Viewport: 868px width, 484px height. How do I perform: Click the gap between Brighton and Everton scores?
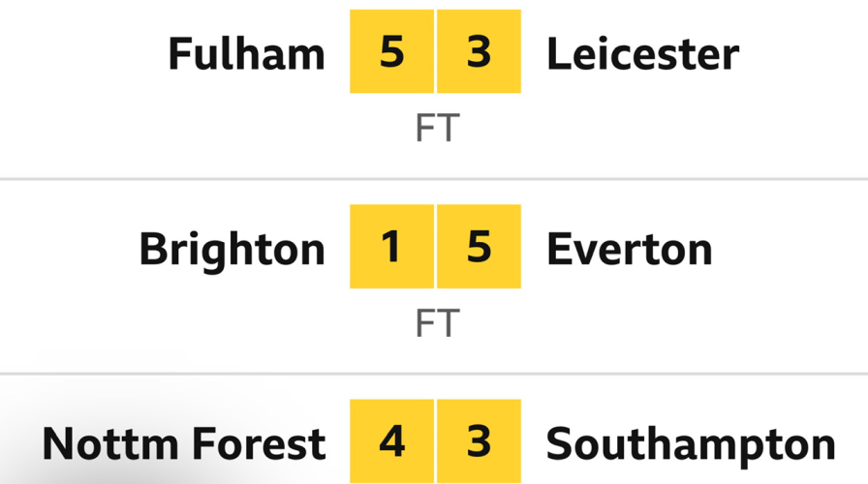[435, 247]
